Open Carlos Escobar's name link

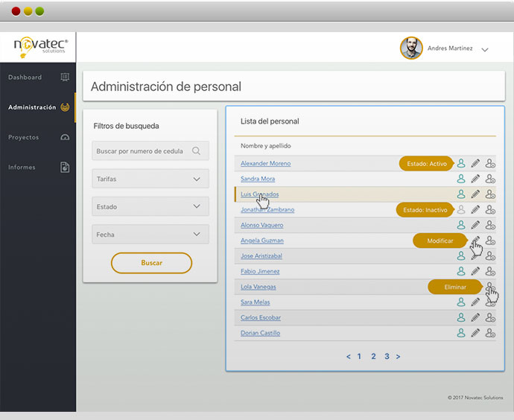click(261, 317)
